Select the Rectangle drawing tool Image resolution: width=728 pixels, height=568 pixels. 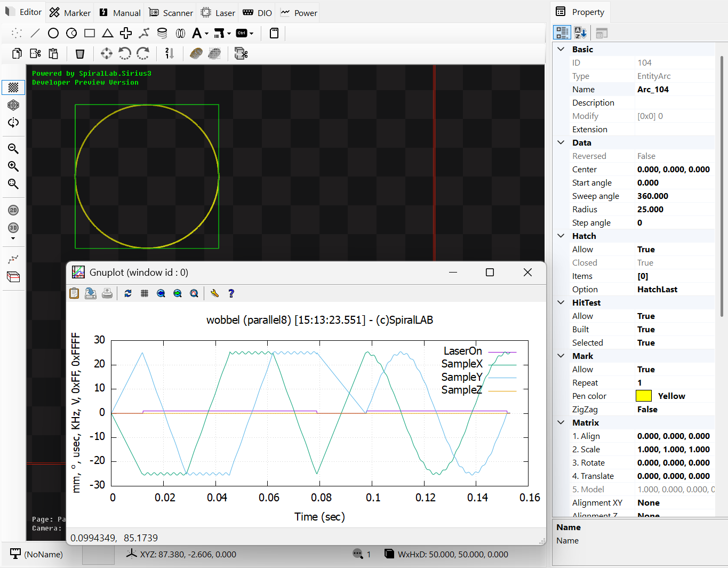(x=90, y=33)
